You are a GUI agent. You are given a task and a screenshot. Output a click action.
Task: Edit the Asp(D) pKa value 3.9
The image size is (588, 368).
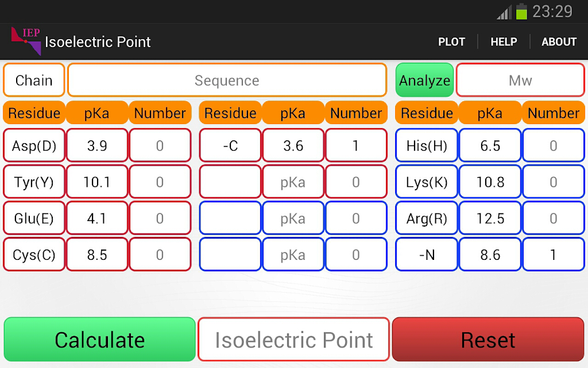[96, 145]
